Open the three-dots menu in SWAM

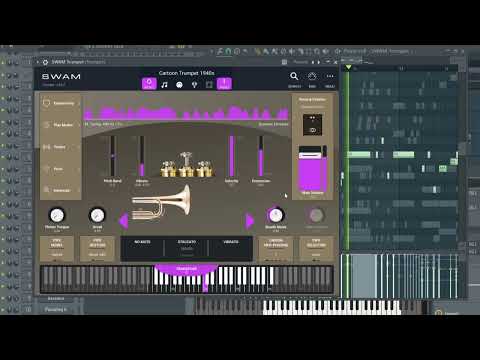[x=330, y=76]
